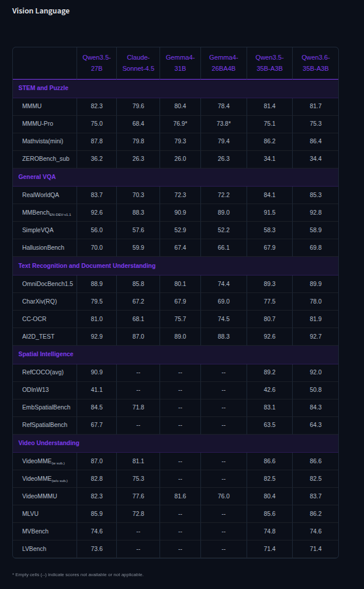The width and height of the screenshot is (364, 589).
Task: Click the AI2D_TEST row label
Action: pos(39,336)
